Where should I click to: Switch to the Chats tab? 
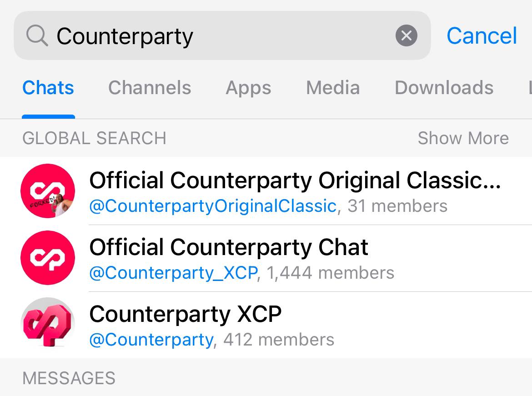pos(48,88)
